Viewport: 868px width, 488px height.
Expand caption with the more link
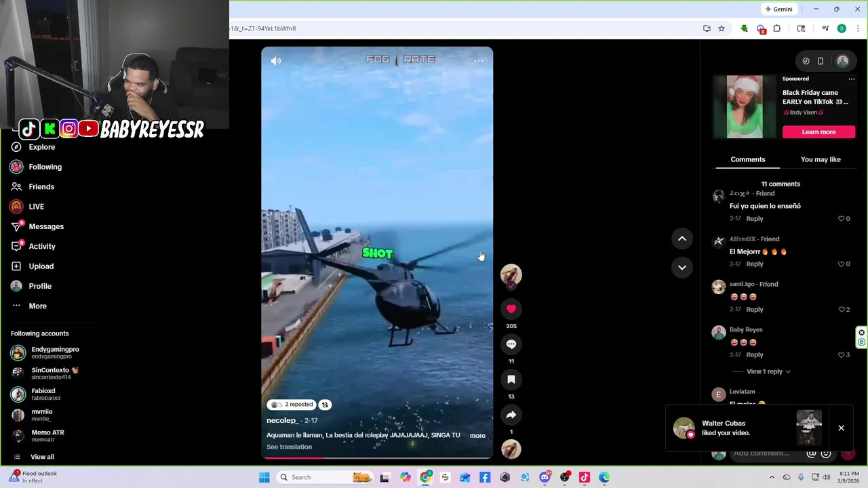tap(477, 436)
